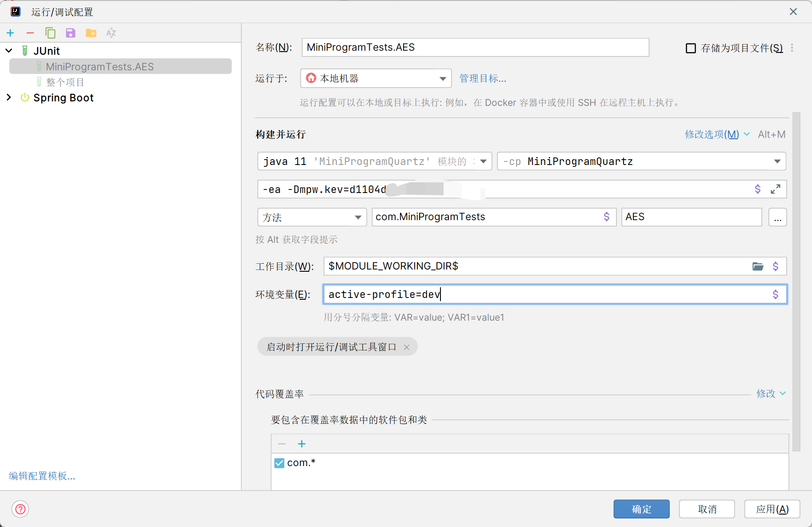The width and height of the screenshot is (812, 527).
Task: Click local machine home icon
Action: [x=311, y=78]
